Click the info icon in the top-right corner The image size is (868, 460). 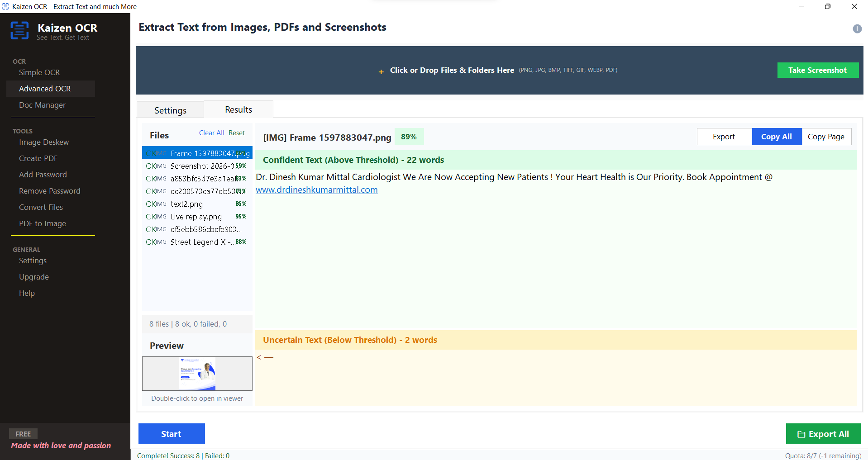coord(856,28)
